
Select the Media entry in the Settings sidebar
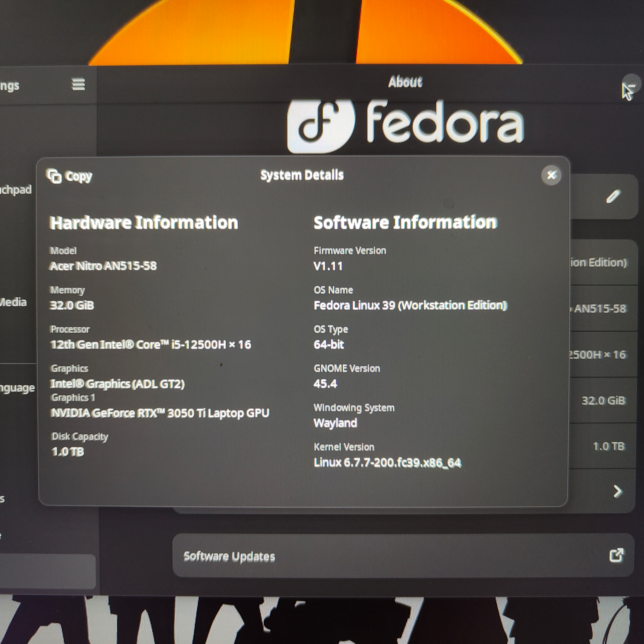pos(13,302)
